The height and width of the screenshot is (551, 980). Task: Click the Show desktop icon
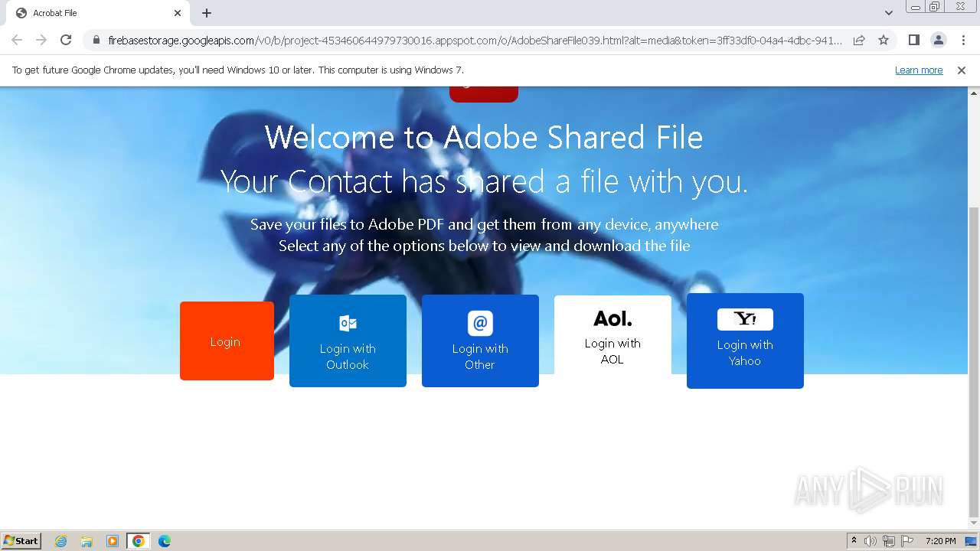point(972,541)
